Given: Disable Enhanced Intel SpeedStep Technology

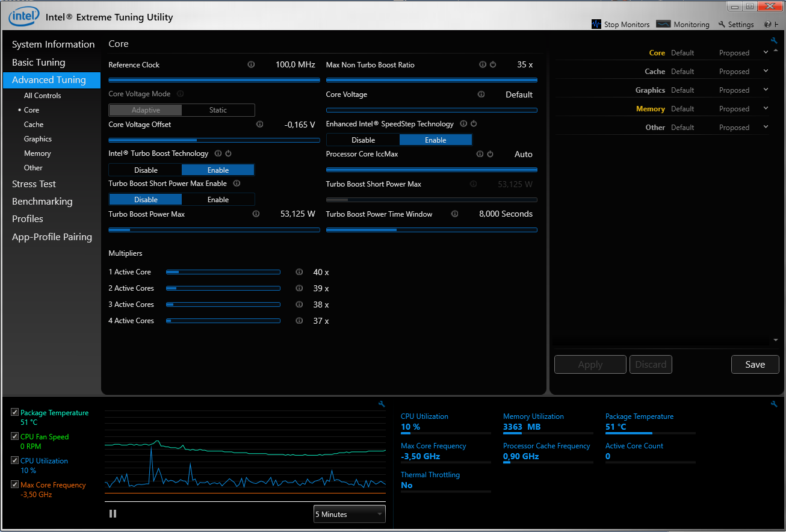Looking at the screenshot, I should [x=363, y=140].
